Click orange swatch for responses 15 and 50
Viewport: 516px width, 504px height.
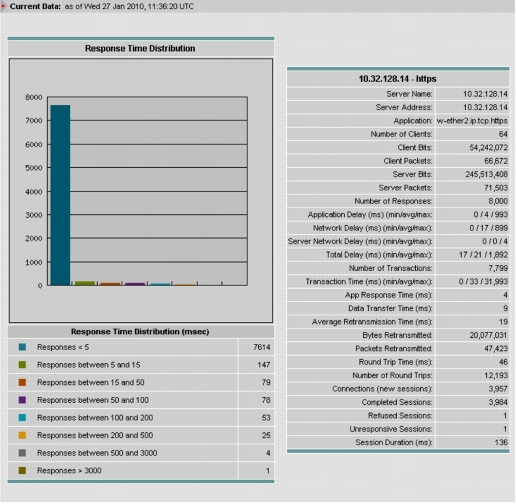tap(22, 383)
